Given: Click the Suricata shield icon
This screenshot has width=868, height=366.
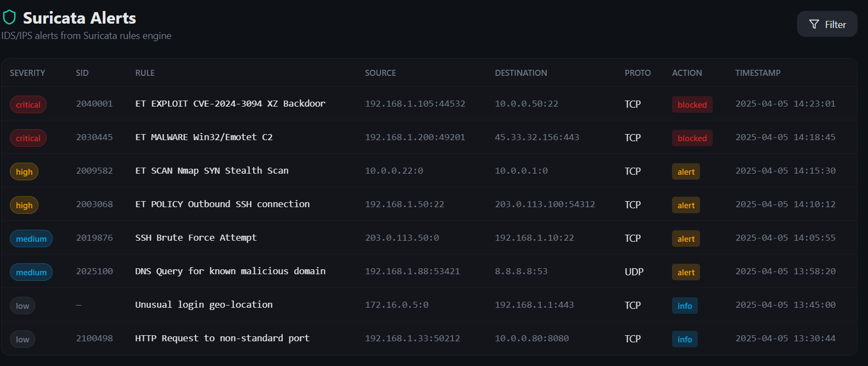Looking at the screenshot, I should click(x=9, y=18).
